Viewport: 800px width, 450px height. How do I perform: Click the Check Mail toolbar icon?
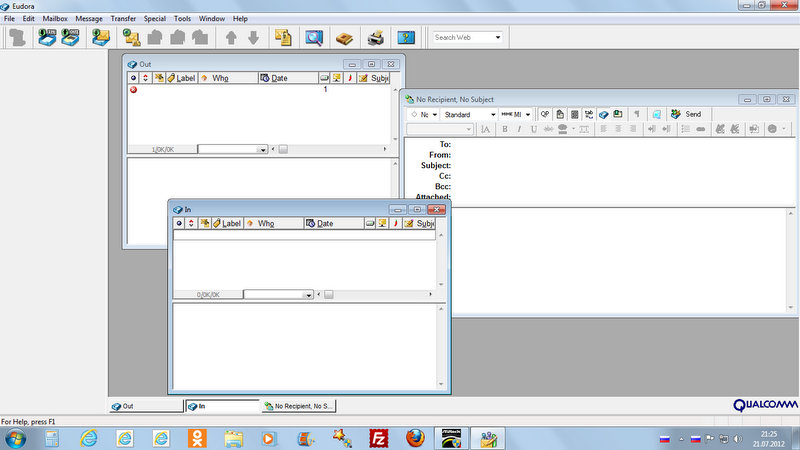click(101, 37)
